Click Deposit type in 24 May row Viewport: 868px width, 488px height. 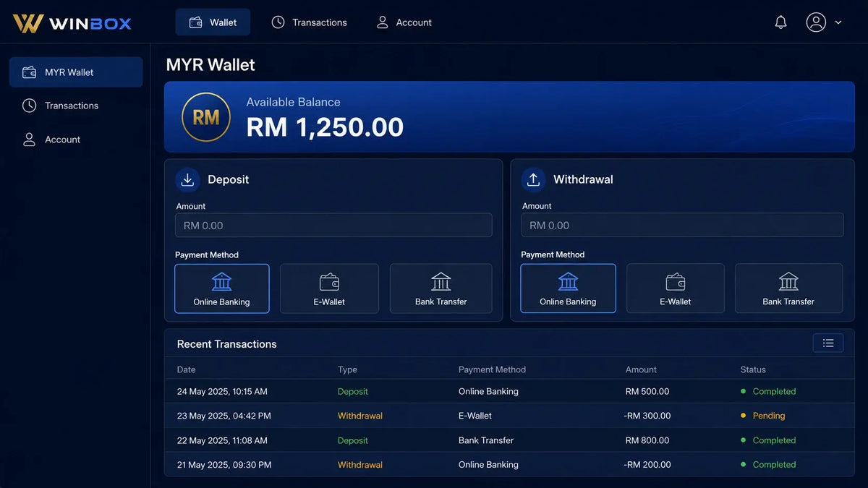click(x=353, y=391)
